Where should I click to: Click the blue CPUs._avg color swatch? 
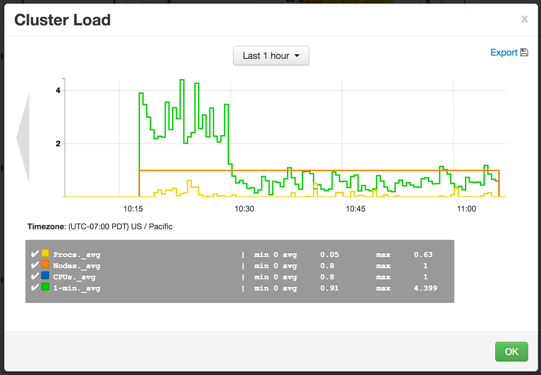click(x=45, y=275)
